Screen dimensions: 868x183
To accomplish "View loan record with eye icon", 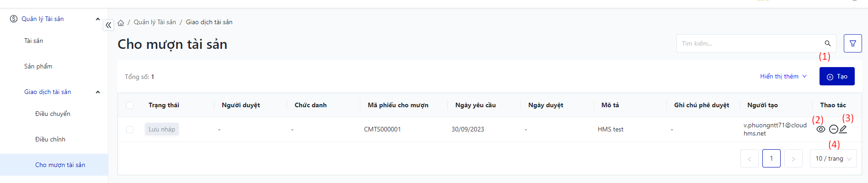I will (821, 129).
